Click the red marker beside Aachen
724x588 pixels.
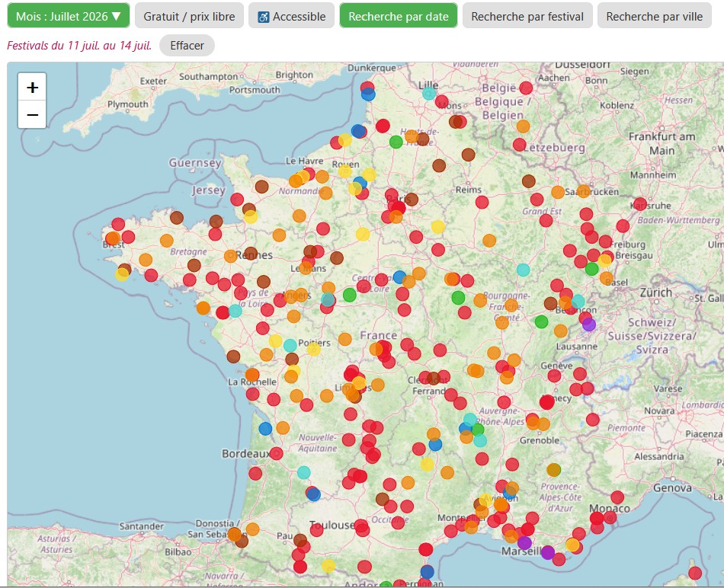pos(526,88)
